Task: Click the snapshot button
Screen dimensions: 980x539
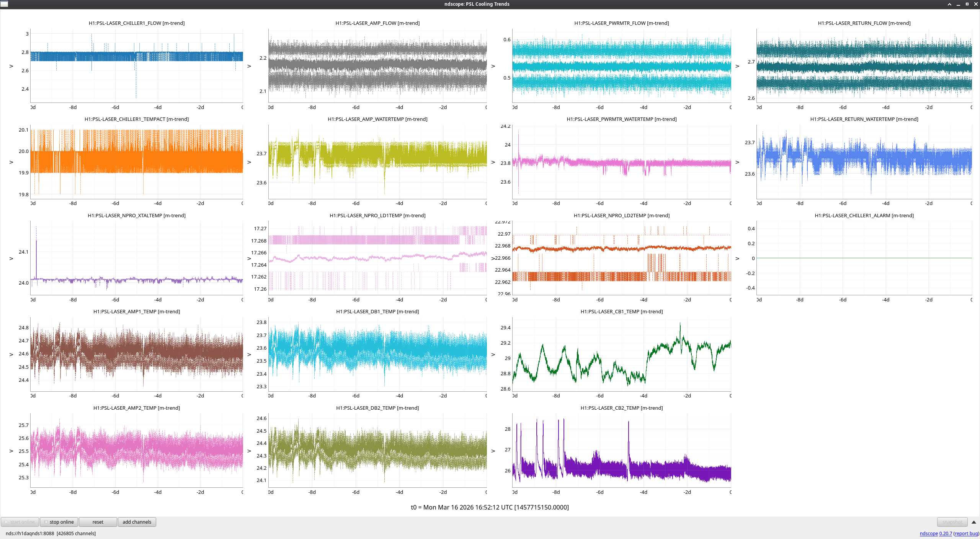Action: [x=952, y=522]
